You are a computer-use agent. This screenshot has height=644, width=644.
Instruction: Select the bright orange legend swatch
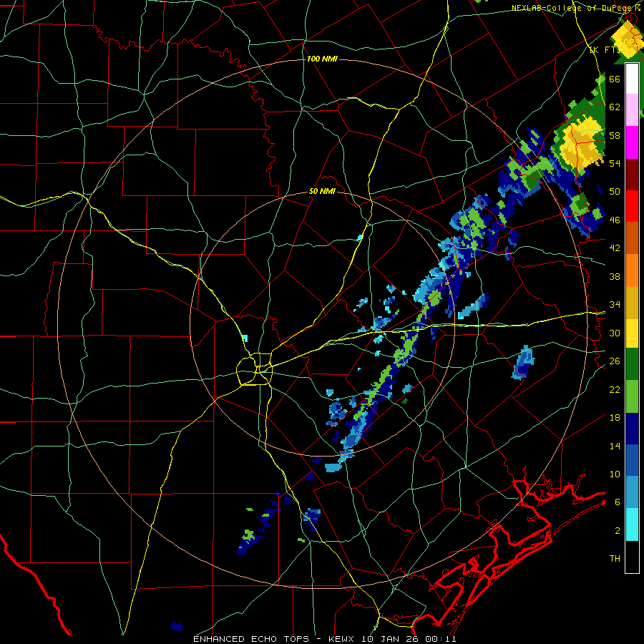pyautogui.click(x=632, y=270)
